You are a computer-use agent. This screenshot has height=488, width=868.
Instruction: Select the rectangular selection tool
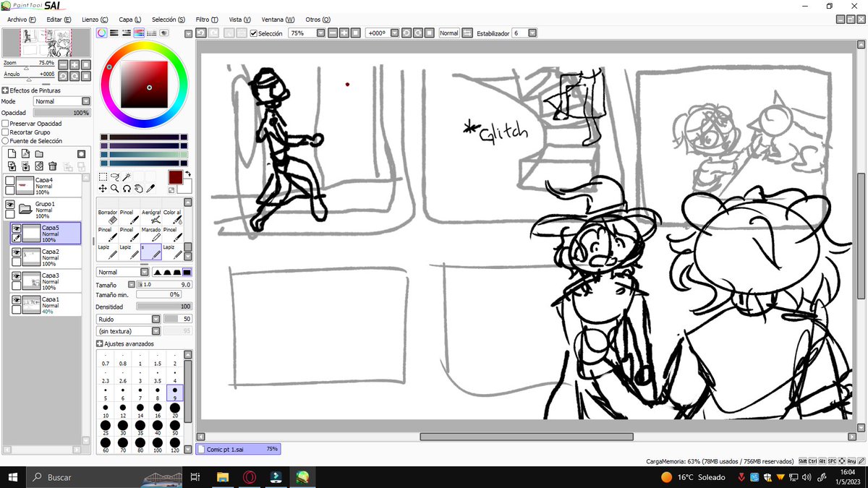tap(103, 176)
